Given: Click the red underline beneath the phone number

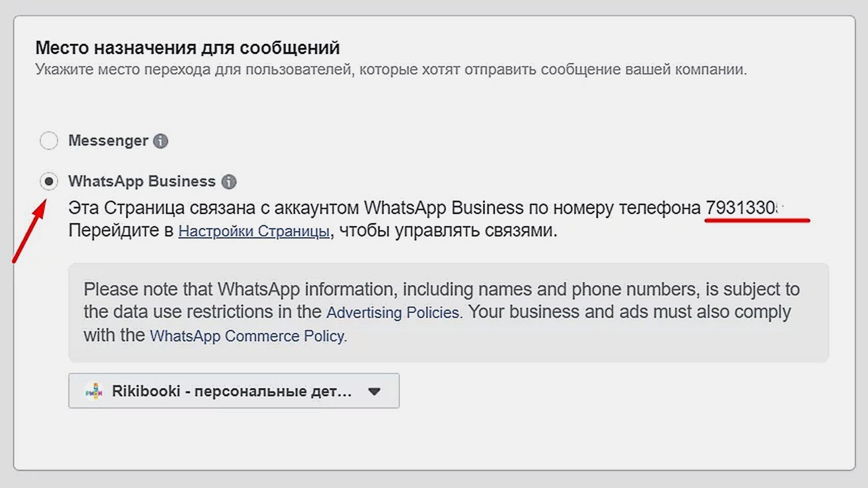Looking at the screenshot, I should click(757, 220).
